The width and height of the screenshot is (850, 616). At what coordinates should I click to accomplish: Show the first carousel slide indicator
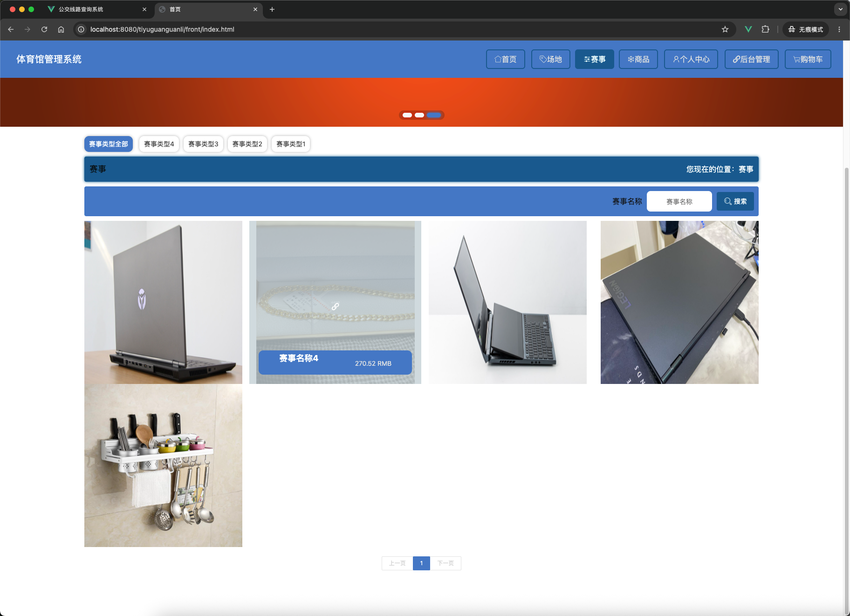(x=407, y=115)
